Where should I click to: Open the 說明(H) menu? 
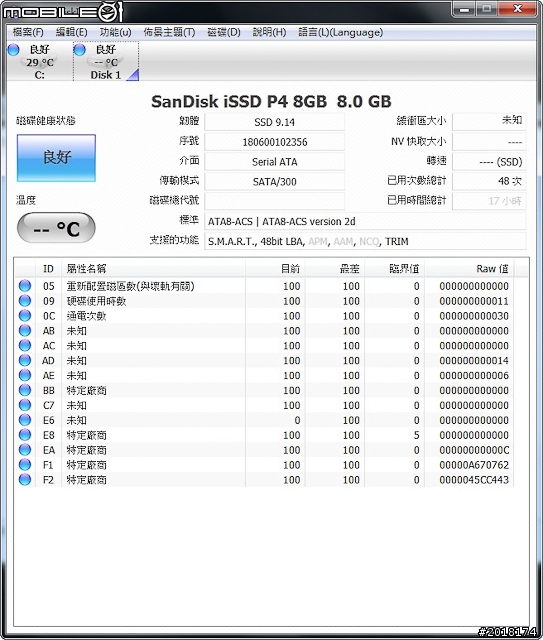tap(269, 32)
